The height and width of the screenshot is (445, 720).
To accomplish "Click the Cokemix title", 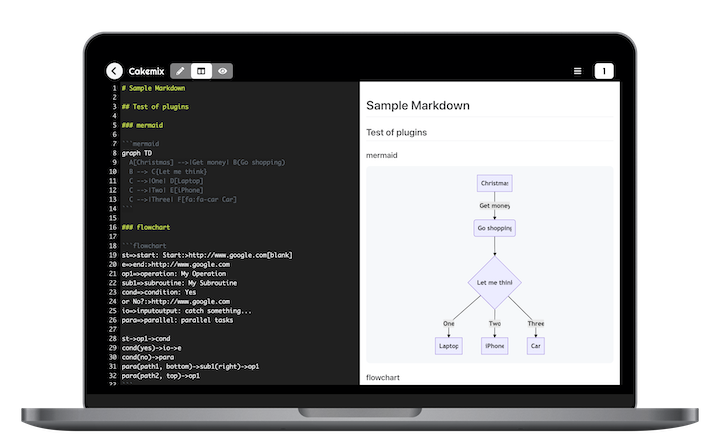I will click(146, 71).
